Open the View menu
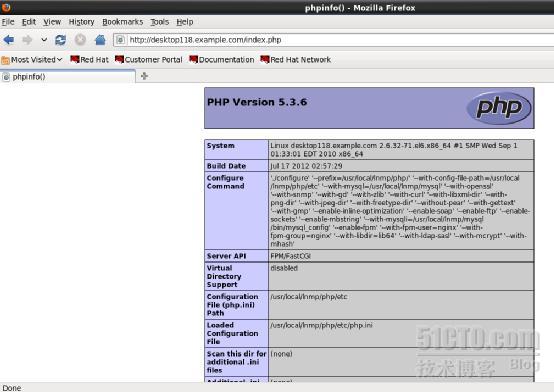 coord(52,22)
